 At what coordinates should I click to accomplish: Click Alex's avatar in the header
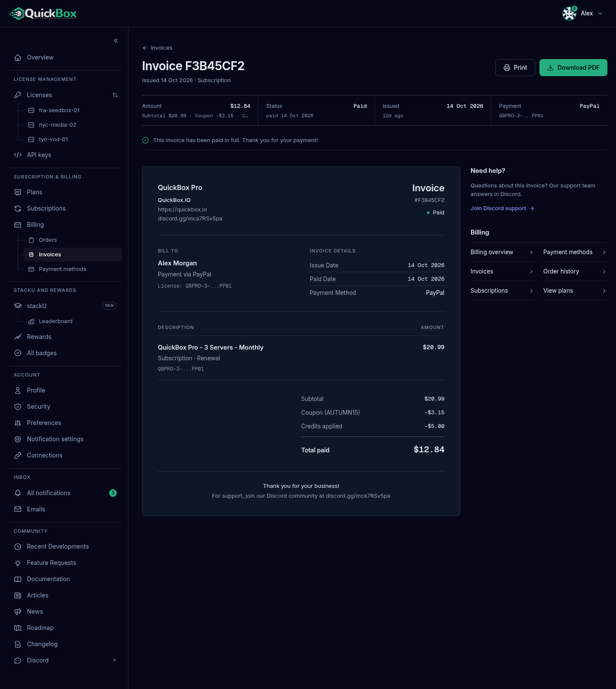click(569, 14)
